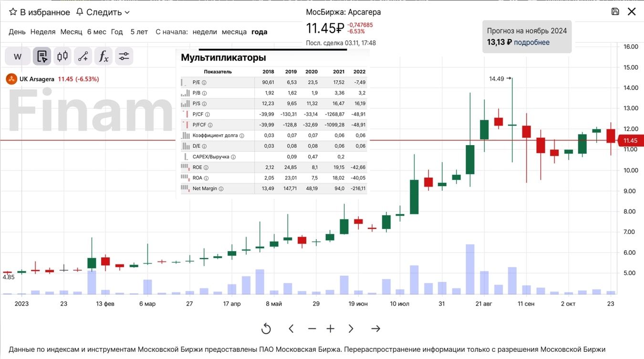Select the line drawing tool icon
This screenshot has height=359, width=644.
point(83,56)
